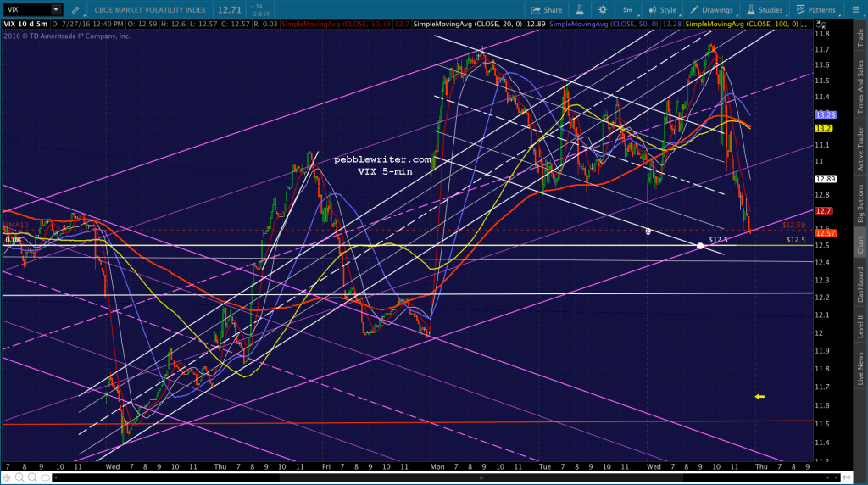Click the crosshair pan icon at bottom left
This screenshot has width=868, height=485.
point(7,477)
